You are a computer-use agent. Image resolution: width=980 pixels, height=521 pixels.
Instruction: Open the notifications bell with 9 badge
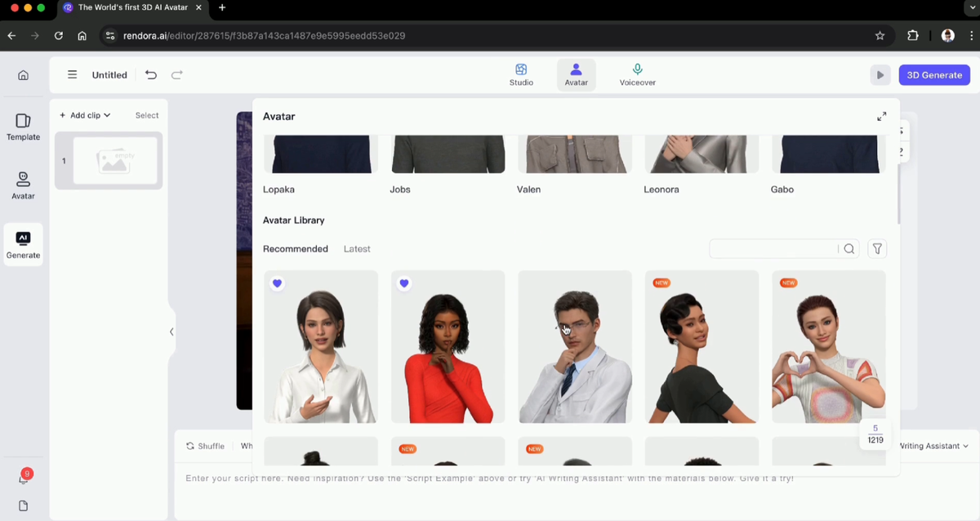pos(24,478)
